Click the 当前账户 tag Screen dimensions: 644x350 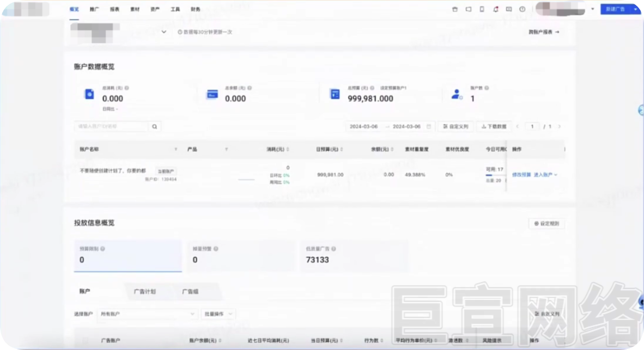click(x=166, y=171)
